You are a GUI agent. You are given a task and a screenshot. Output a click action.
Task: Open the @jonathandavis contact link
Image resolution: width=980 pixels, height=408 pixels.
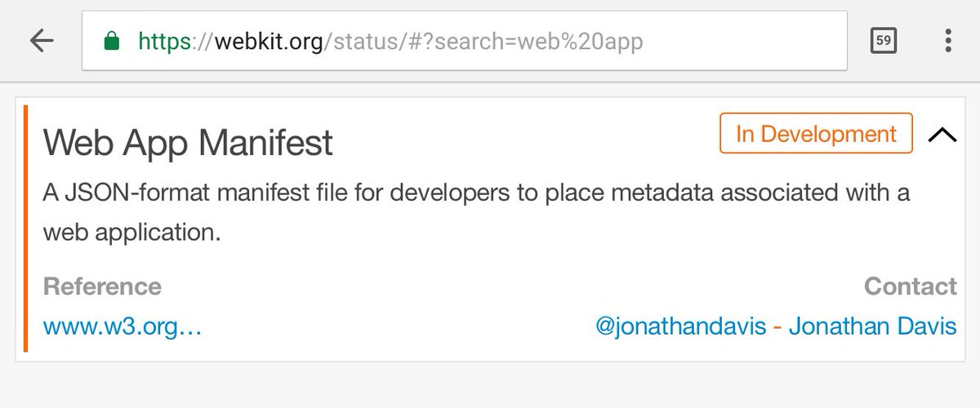pos(681,327)
